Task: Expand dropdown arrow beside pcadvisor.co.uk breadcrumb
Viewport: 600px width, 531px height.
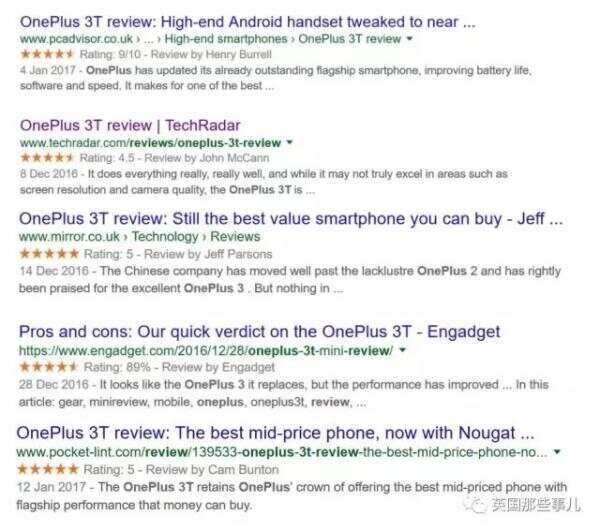Action: coord(409,39)
